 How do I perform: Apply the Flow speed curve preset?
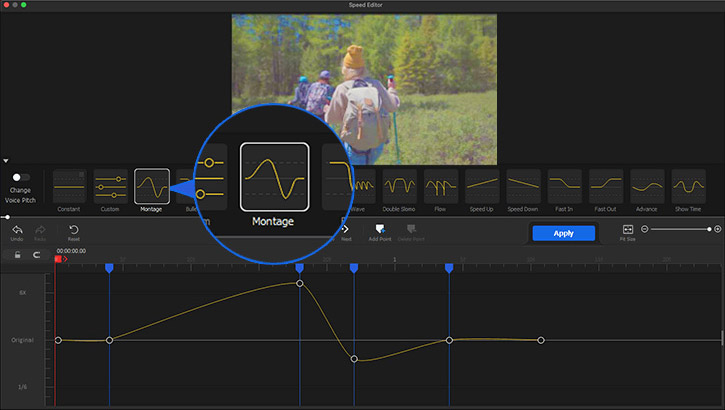pos(441,186)
